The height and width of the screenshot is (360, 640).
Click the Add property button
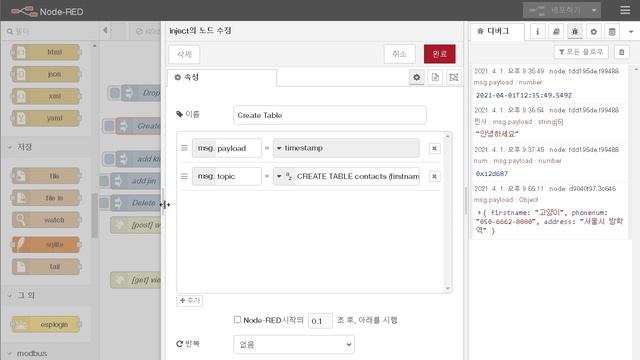(190, 301)
